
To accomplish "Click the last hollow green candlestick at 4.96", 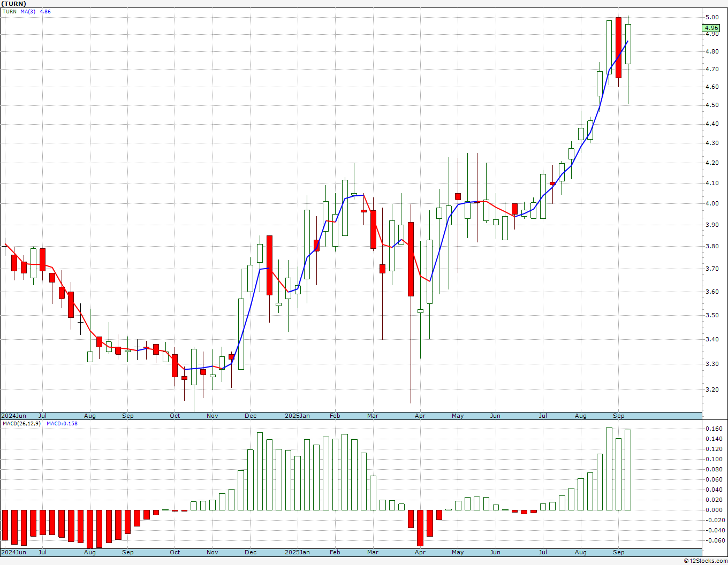I will click(x=628, y=44).
